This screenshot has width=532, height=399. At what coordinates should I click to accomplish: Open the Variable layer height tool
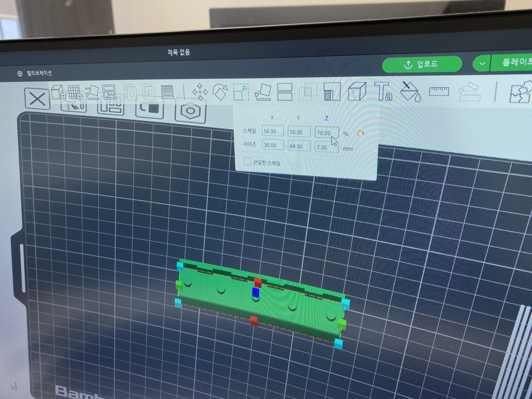click(x=167, y=92)
